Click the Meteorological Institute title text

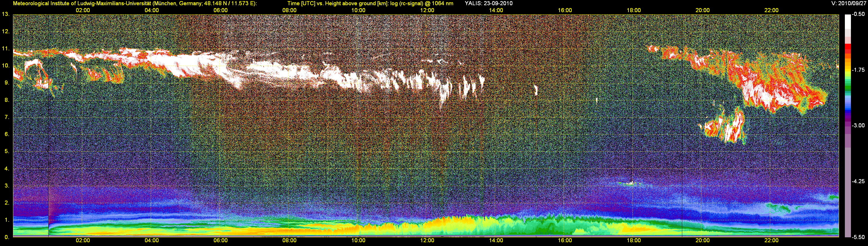[135, 3]
